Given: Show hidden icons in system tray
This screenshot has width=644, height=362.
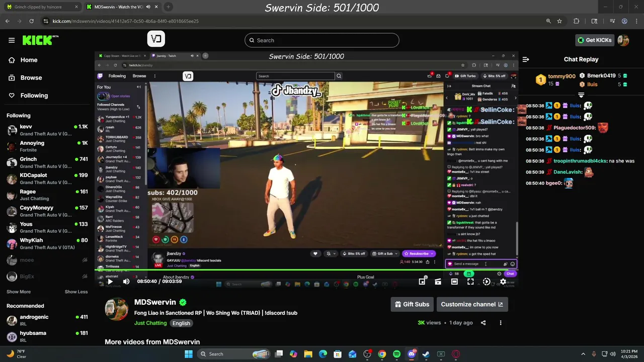Looking at the screenshot, I should click(x=583, y=354).
